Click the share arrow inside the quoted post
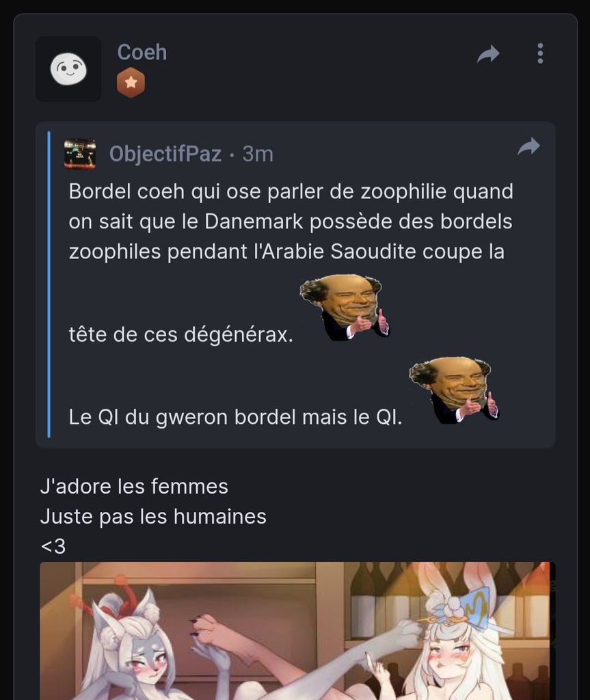The width and height of the screenshot is (590, 700). pos(528,146)
